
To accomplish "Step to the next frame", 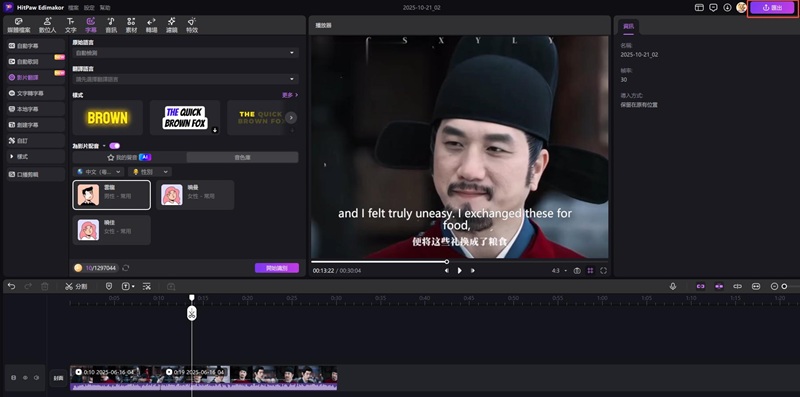I will (x=472, y=270).
